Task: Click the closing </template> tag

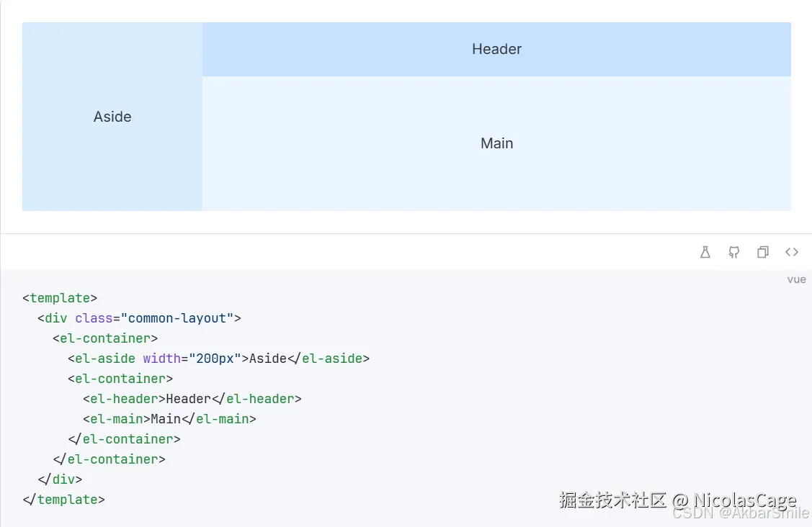Action: point(63,500)
